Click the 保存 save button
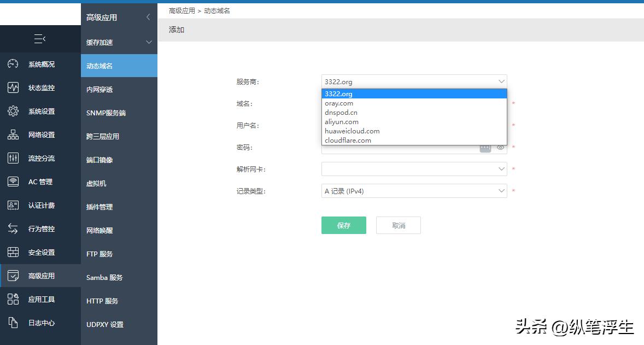The width and height of the screenshot is (644, 345). [x=343, y=225]
